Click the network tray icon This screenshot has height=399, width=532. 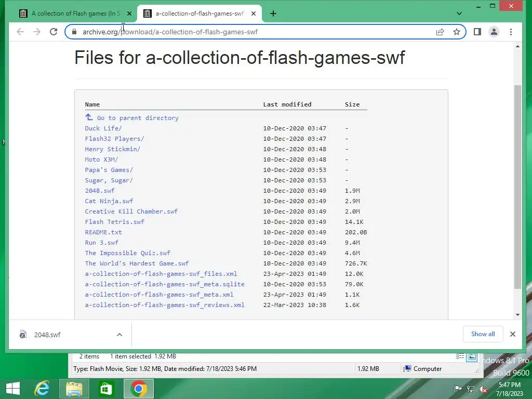click(x=471, y=389)
